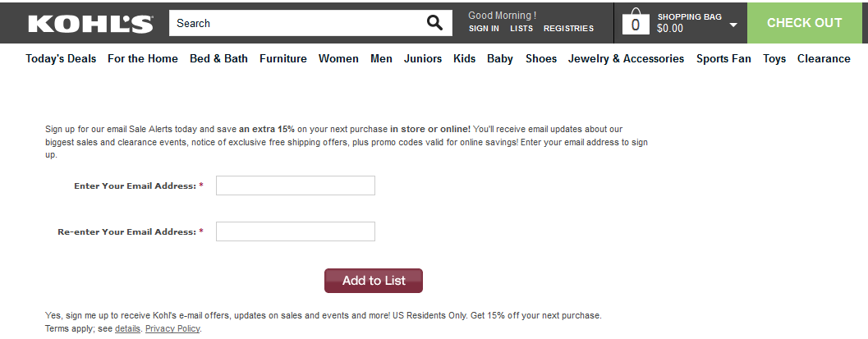Click the Add to List button
This screenshot has height=339, width=868.
pos(374,281)
